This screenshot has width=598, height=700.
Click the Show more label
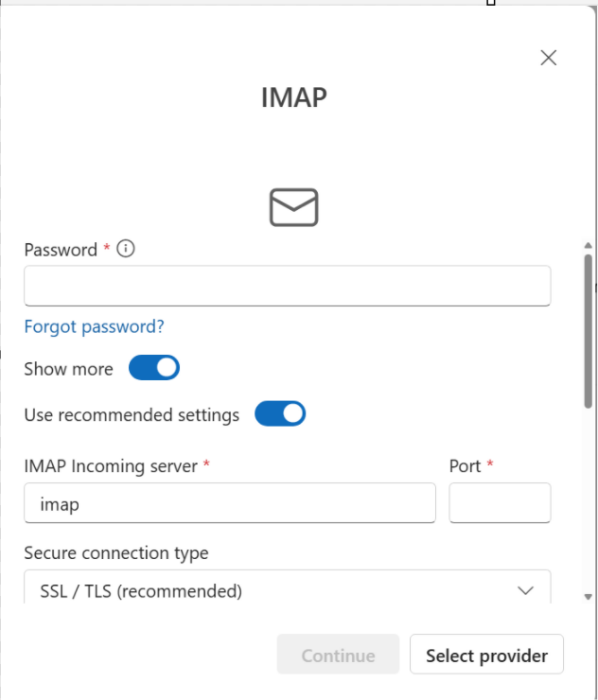[x=69, y=369]
